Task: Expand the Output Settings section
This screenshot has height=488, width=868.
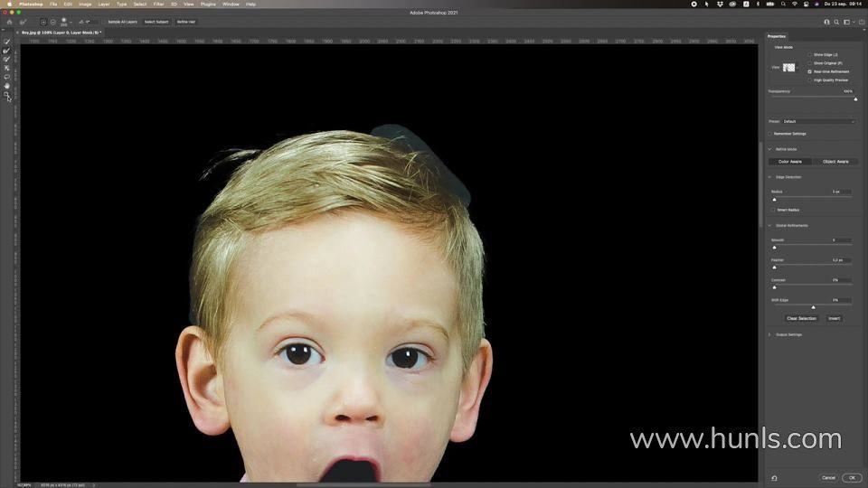Action: 769,334
